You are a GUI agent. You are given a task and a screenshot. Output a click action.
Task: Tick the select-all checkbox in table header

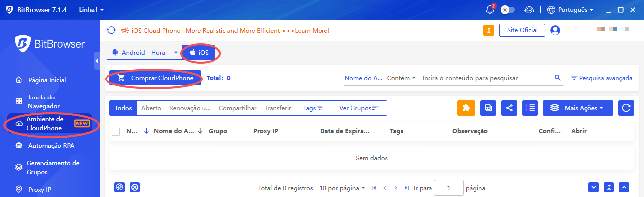point(116,131)
